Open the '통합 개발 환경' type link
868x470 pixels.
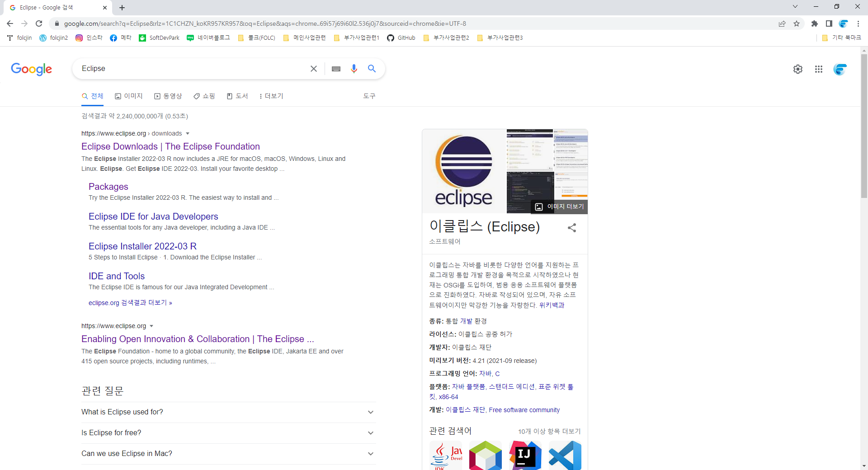(466, 321)
